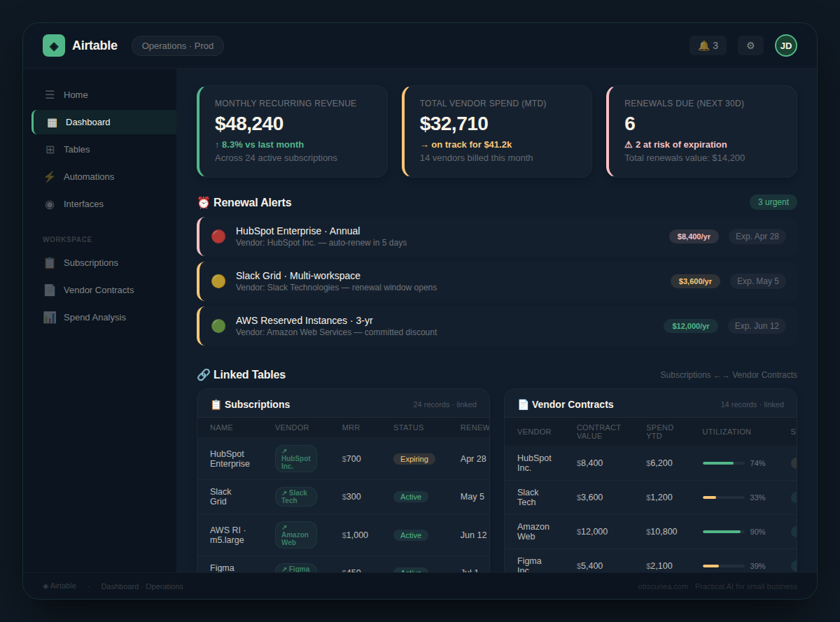Image resolution: width=840 pixels, height=622 pixels.
Task: Click the warning icon in Renewals Due card
Action: pos(629,145)
